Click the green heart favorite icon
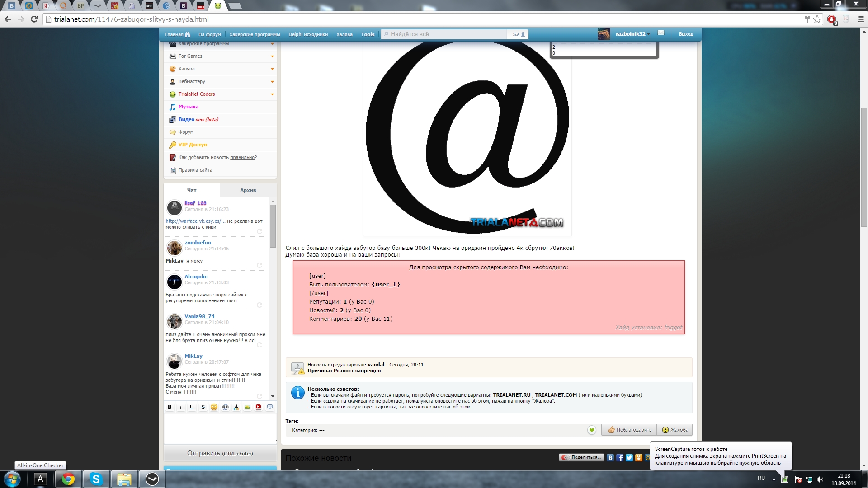The height and width of the screenshot is (488, 868). tap(592, 430)
